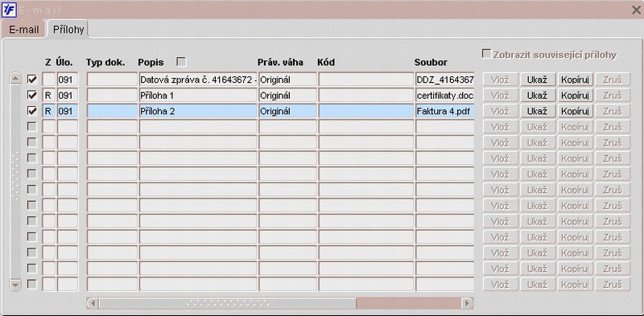Image resolution: width=644 pixels, height=316 pixels.
Task: Enable Zobrazit související přílohy checkbox
Action: [x=487, y=54]
